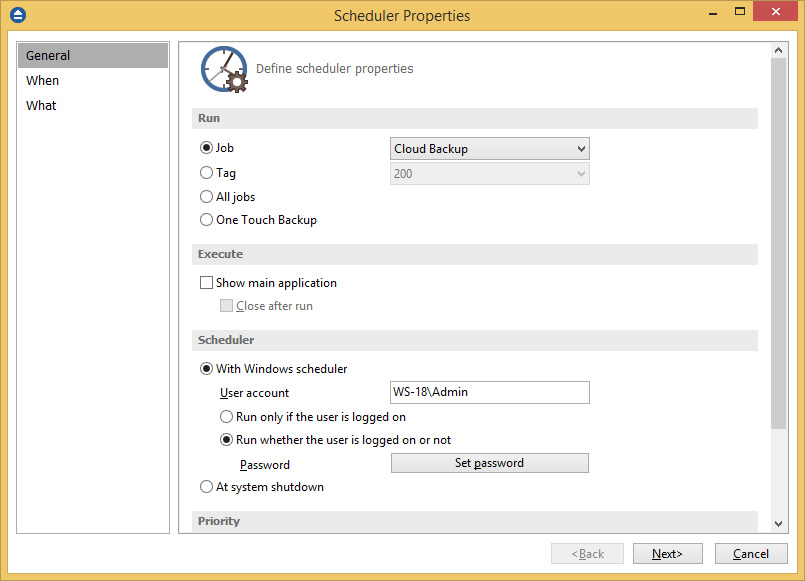This screenshot has height=581, width=805.
Task: Choose the All jobs option
Action: (x=206, y=196)
